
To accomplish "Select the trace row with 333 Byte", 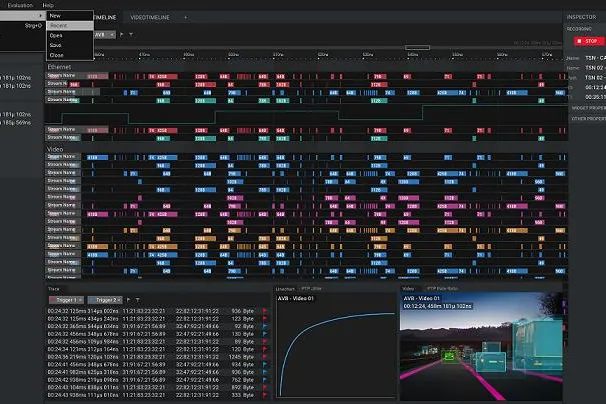I will [158, 395].
